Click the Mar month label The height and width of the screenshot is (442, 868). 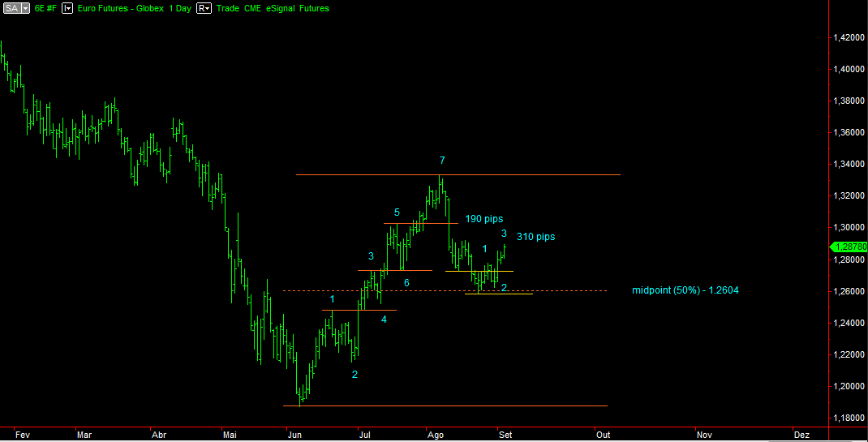(84, 436)
